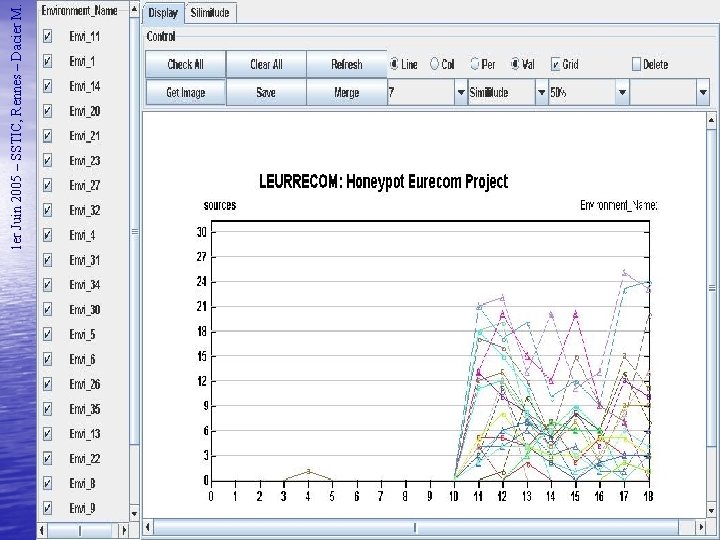Enable the Delete checkbox
Viewport: 720px width, 540px height.
coord(636,64)
